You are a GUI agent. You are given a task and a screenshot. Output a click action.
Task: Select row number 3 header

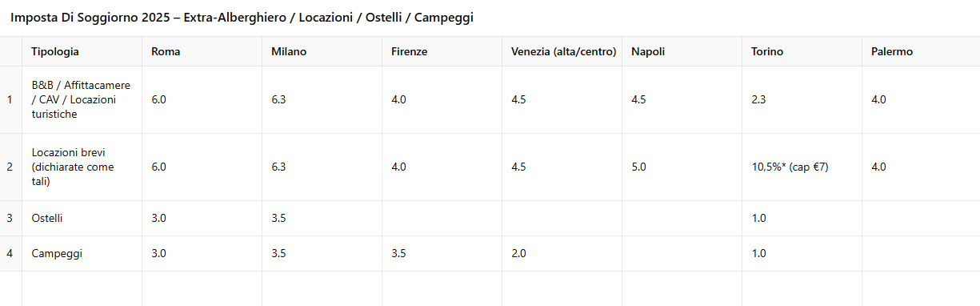coord(10,219)
